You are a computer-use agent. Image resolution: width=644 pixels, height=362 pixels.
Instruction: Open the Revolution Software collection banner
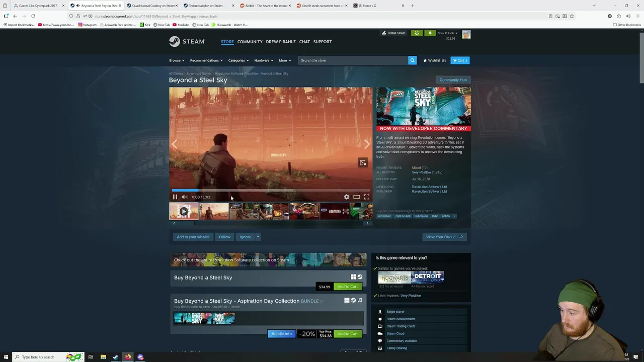point(269,260)
